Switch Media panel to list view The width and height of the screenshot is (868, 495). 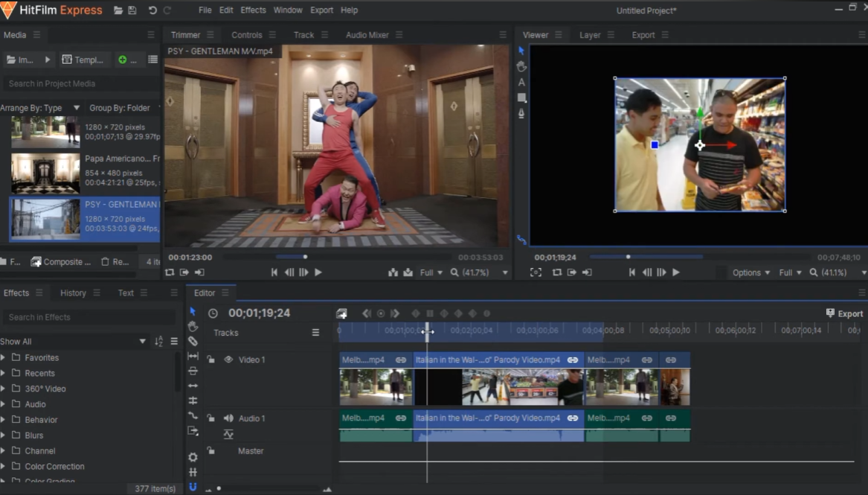click(x=152, y=60)
